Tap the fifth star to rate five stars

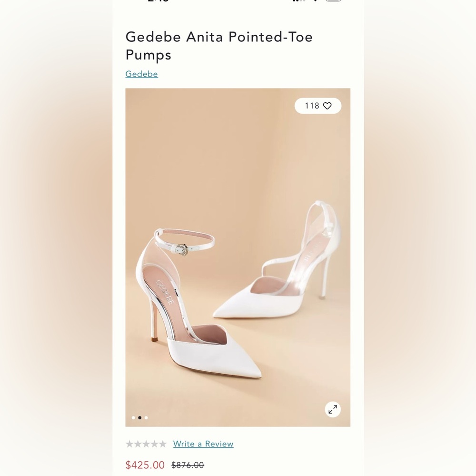click(162, 444)
